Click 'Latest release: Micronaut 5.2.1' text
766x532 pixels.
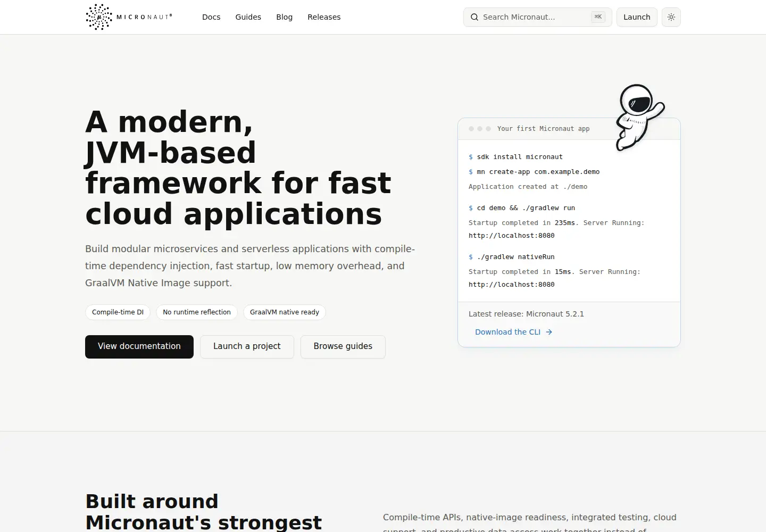[x=526, y=314]
